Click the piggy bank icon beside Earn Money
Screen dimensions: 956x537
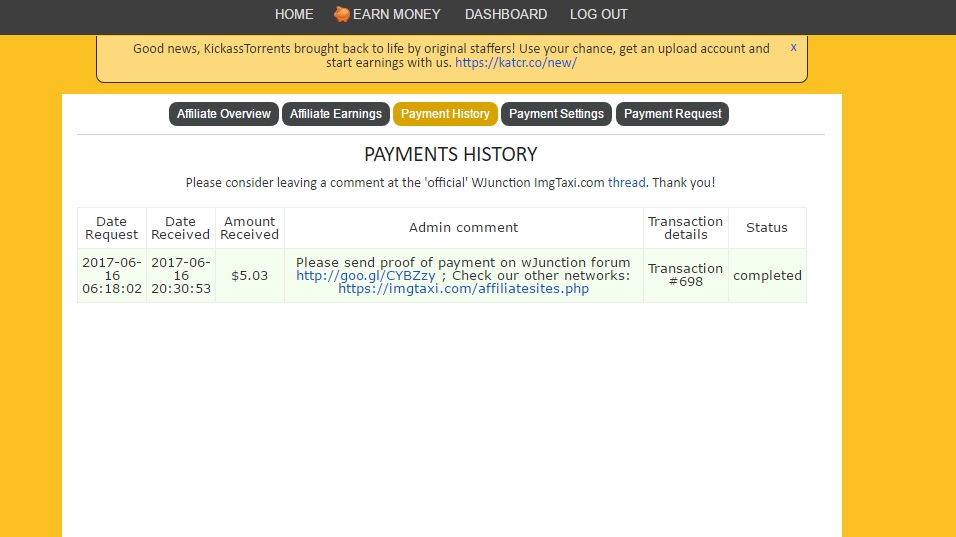pos(342,14)
